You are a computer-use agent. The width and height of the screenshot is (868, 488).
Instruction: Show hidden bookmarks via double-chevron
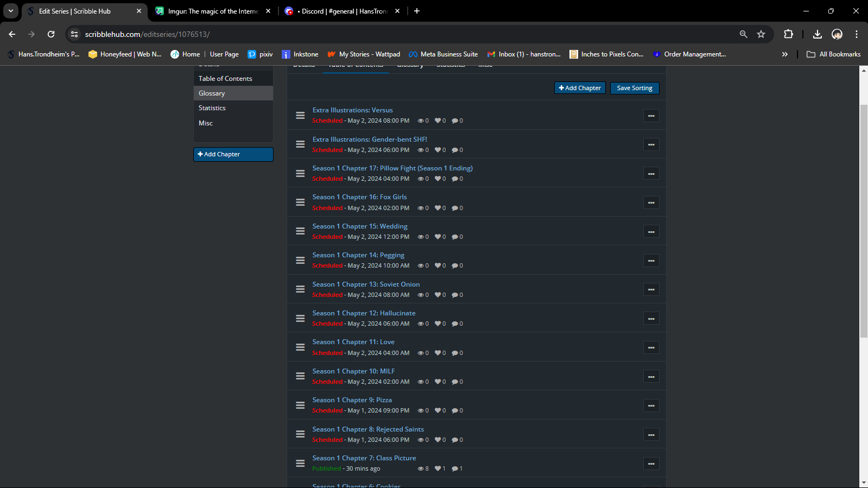point(784,54)
